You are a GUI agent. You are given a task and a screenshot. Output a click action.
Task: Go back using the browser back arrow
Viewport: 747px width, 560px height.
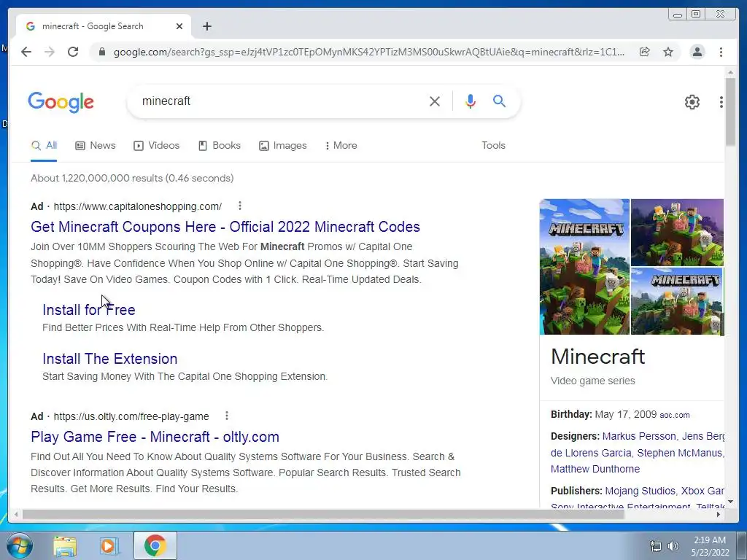pos(26,52)
